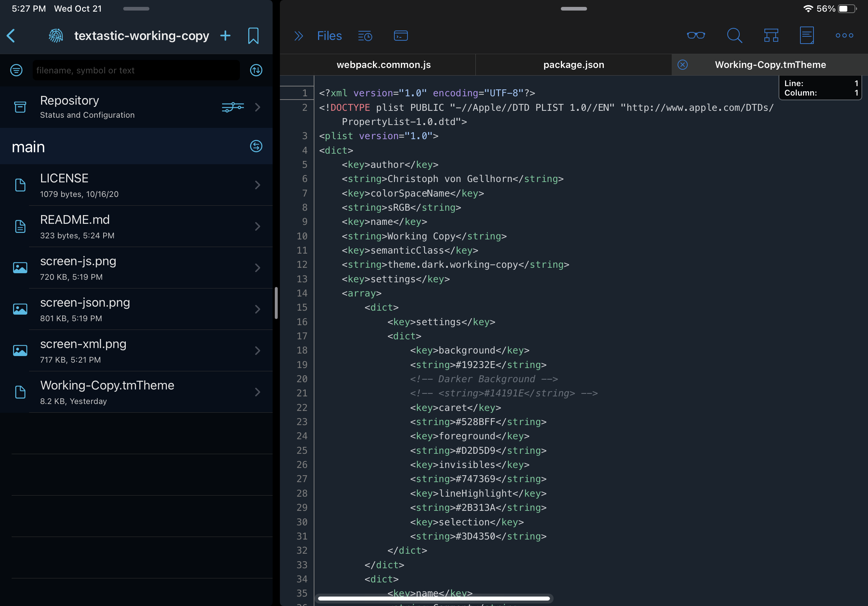This screenshot has height=606, width=868.
Task: Tap the 5:27 PM clock in status bar
Action: (29, 9)
